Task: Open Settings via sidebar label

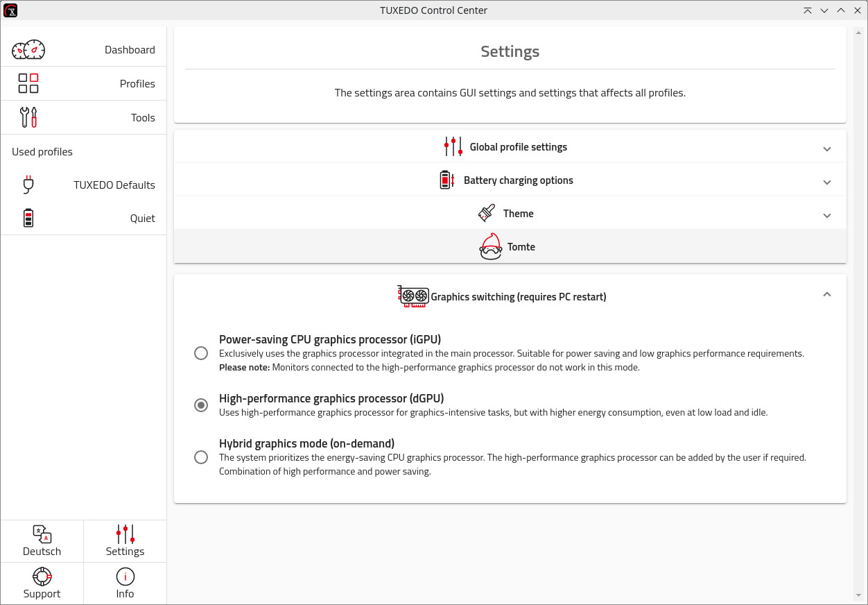Action: tap(125, 552)
